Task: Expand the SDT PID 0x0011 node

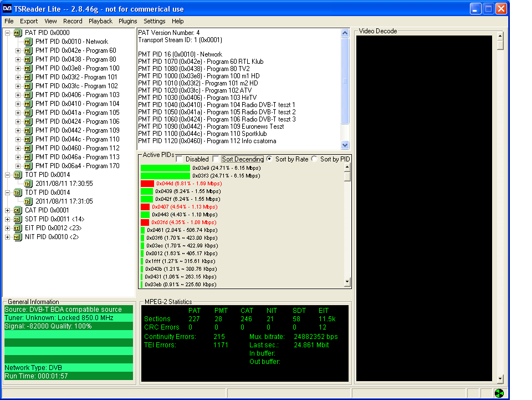Action: (7, 219)
